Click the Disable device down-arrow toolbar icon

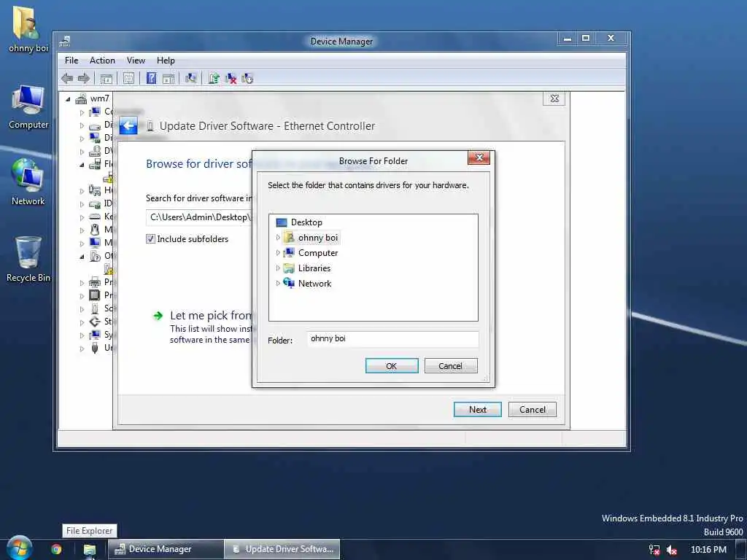pos(247,79)
